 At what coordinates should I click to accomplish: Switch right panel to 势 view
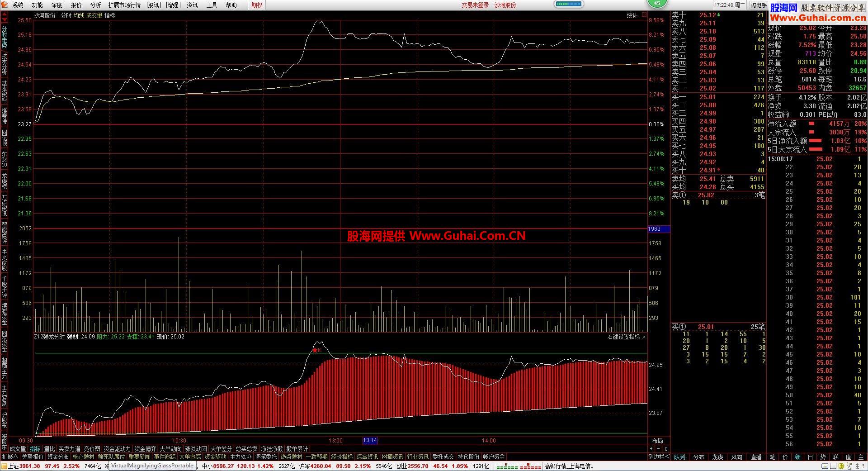coord(823,457)
